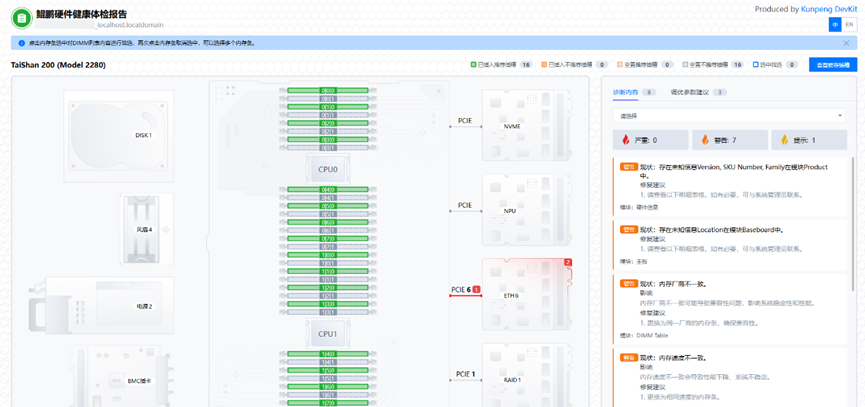Switch language to 中 (Chinese)
This screenshot has height=407, width=865.
pyautogui.click(x=835, y=24)
